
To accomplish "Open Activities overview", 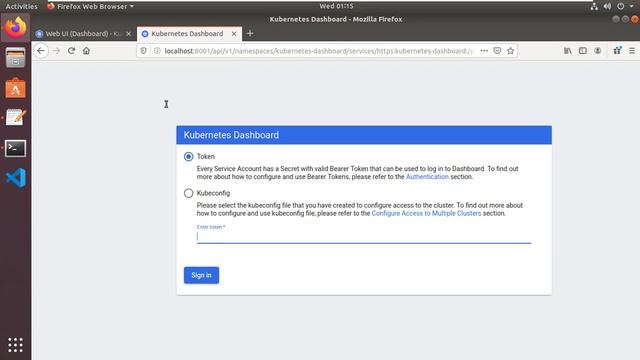I will (x=21, y=6).
